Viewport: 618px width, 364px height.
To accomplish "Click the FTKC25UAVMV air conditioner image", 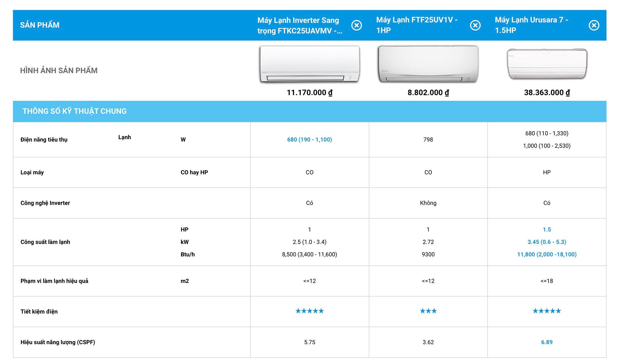I will coord(310,64).
